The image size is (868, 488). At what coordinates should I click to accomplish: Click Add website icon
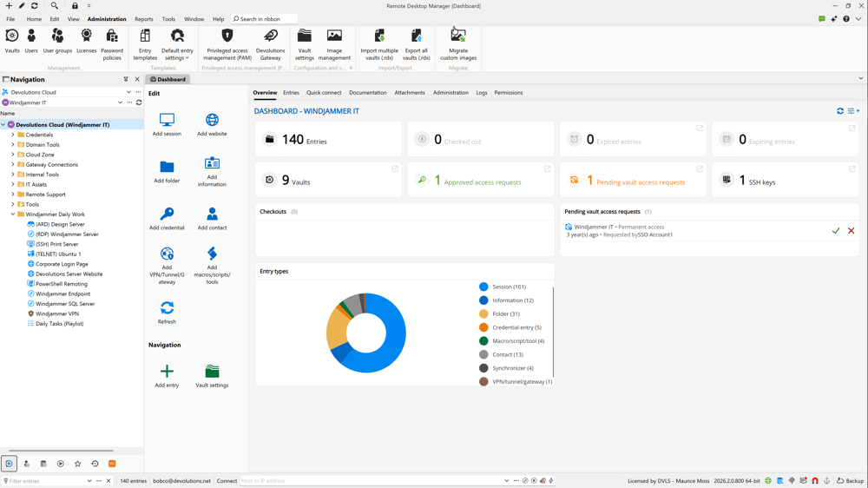[x=212, y=125]
